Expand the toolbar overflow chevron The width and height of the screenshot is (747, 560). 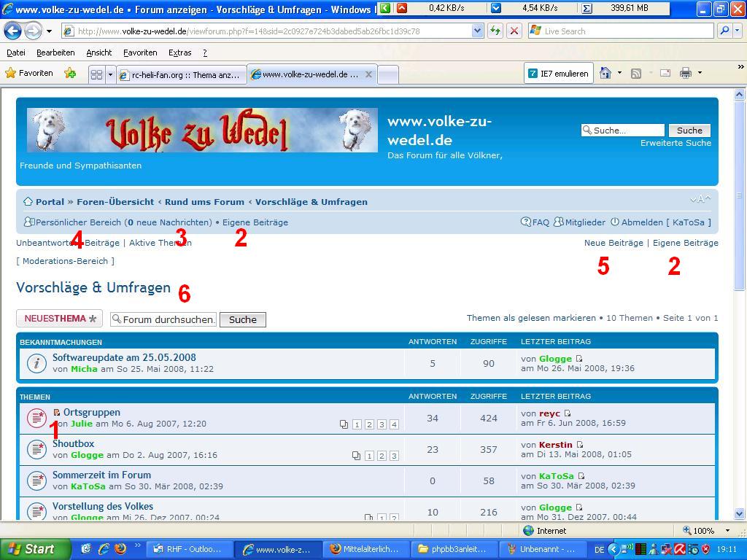pos(741,67)
